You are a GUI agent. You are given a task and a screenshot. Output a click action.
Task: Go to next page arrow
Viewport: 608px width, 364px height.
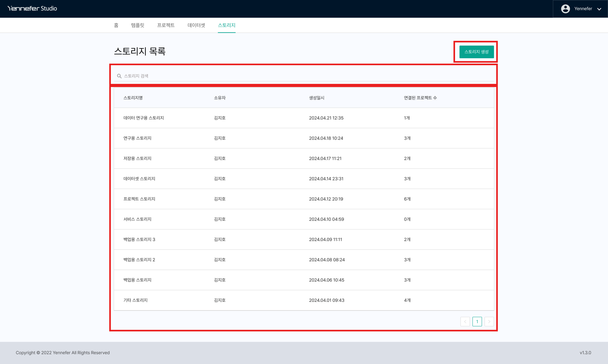(489, 322)
